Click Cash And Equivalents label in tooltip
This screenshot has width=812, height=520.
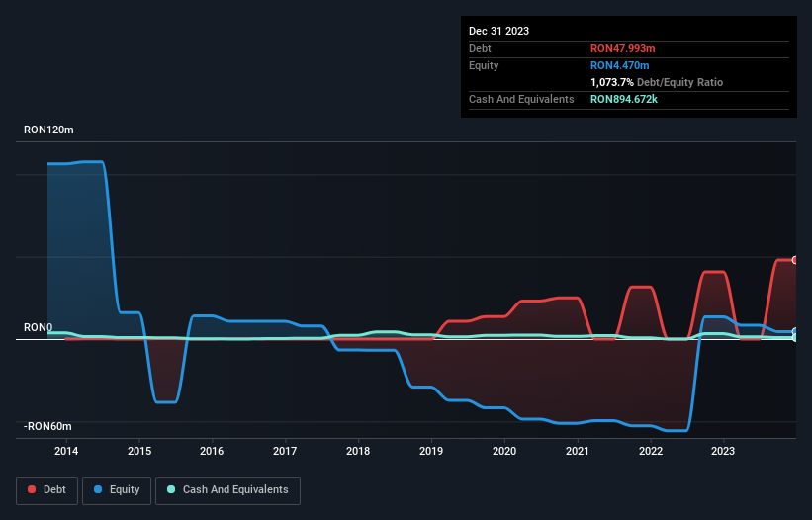pyautogui.click(x=521, y=99)
